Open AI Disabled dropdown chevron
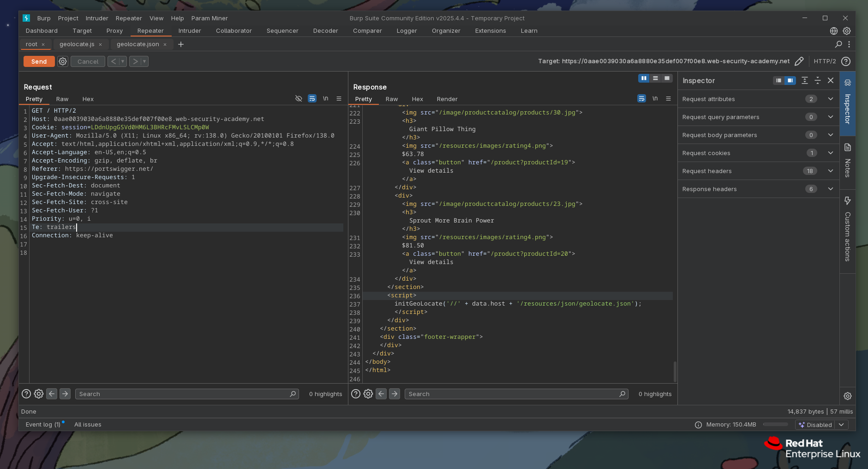This screenshot has width=868, height=469. (841, 425)
